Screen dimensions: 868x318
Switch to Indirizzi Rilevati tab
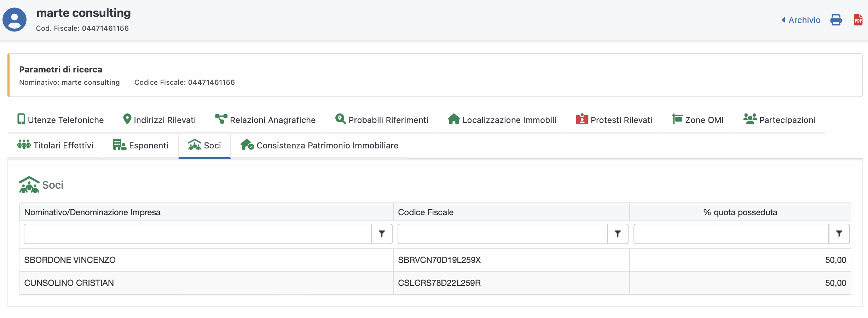click(x=159, y=120)
